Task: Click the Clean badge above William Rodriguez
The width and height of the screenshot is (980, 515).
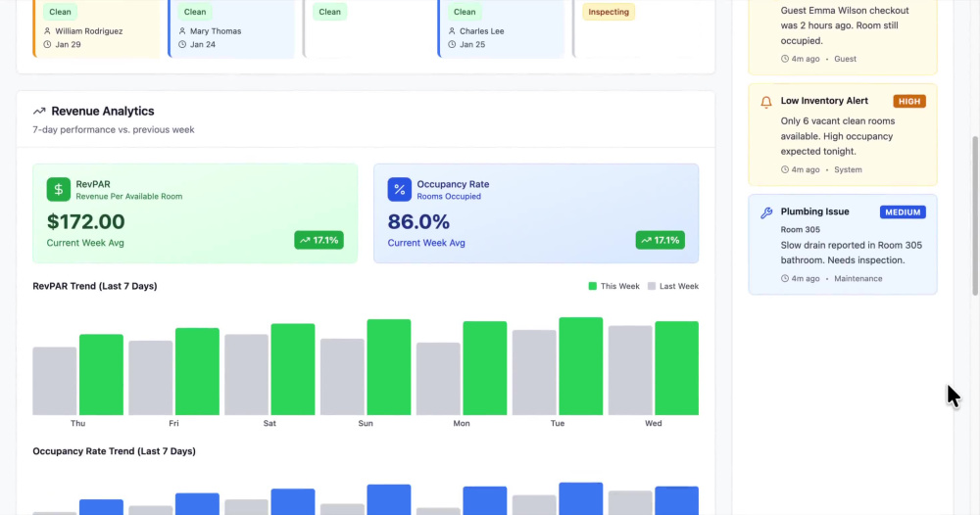Action: coord(60,12)
